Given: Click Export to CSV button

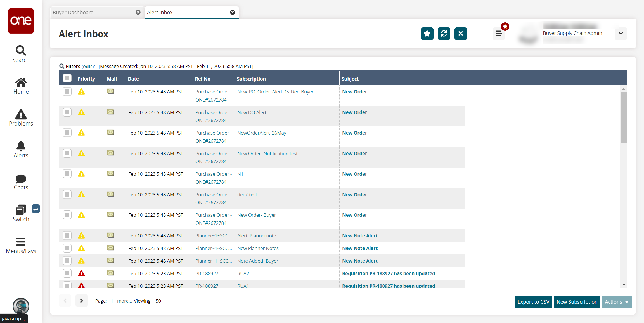Looking at the screenshot, I should (533, 302).
